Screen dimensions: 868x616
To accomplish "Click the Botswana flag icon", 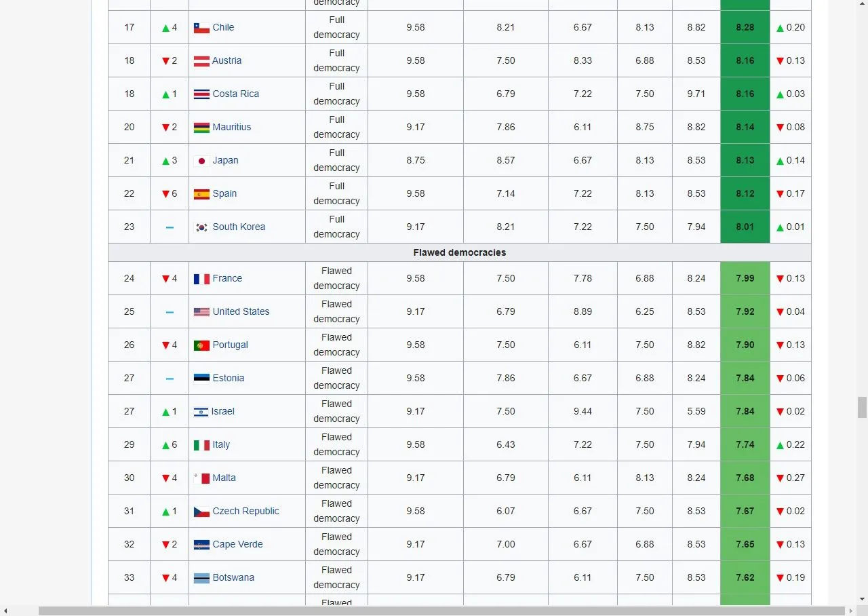I will 201,577.
